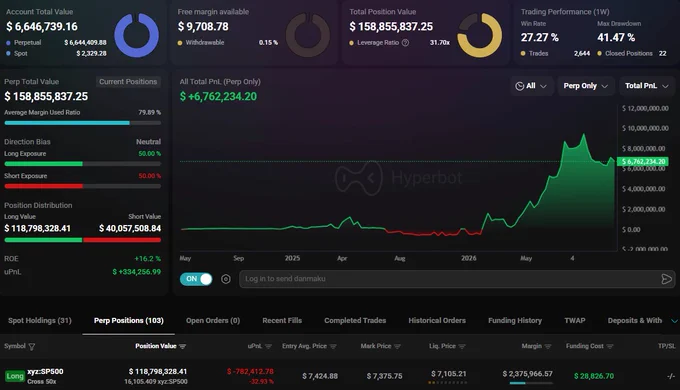Click the mark price $7,375.75 cell
The height and width of the screenshot is (390, 680).
pos(384,376)
